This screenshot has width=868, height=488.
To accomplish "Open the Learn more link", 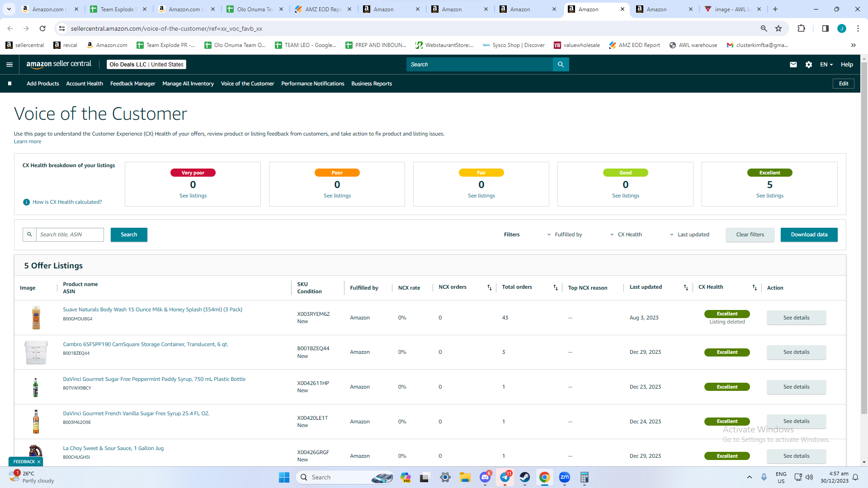I will pos(28,141).
